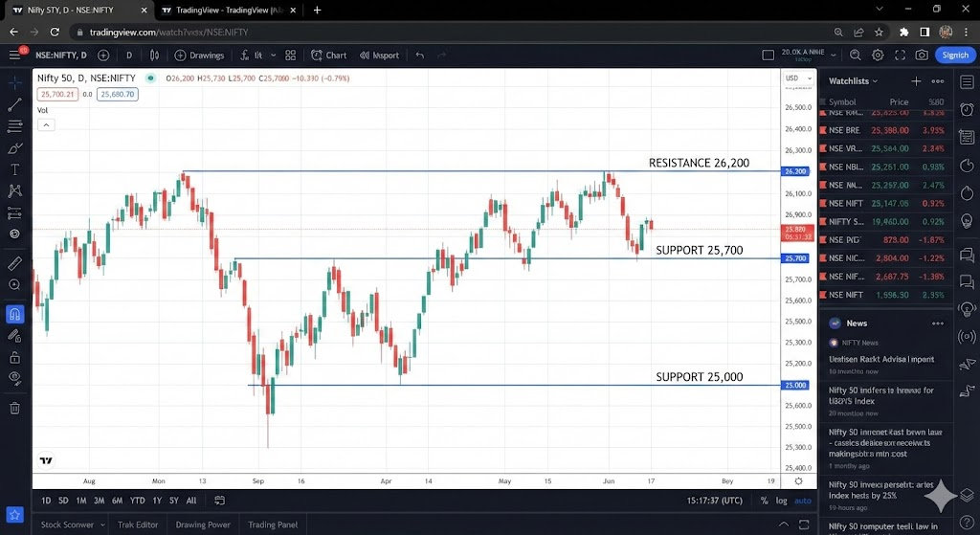The width and height of the screenshot is (980, 535).
Task: Activate the zoom-in tool in left toolbar
Action: click(15, 285)
